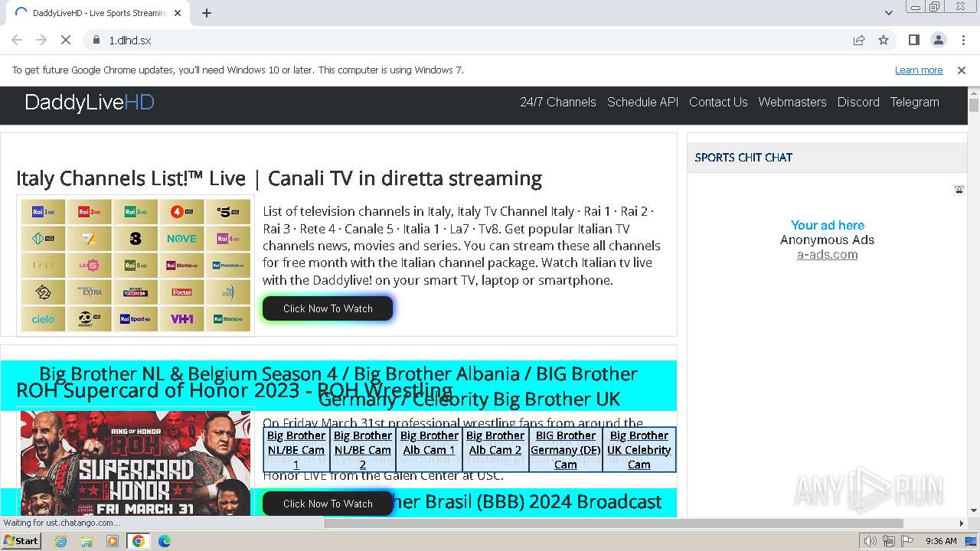This screenshot has width=980, height=551.
Task: Open Windows Media Player from taskbar
Action: click(113, 541)
